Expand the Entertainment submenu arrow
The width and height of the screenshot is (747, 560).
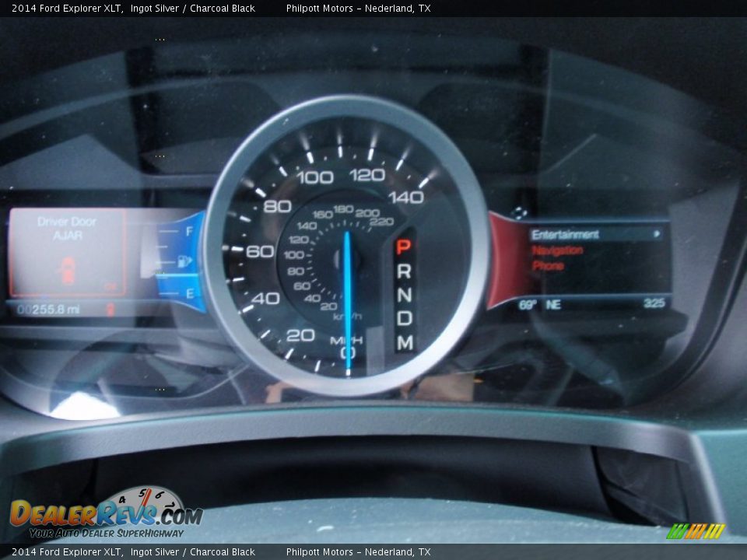point(657,233)
